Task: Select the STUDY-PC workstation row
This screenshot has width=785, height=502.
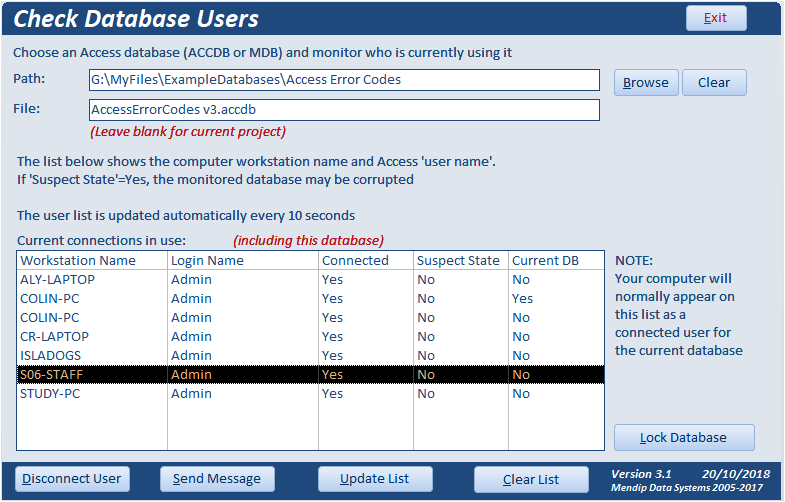Action: coord(310,394)
